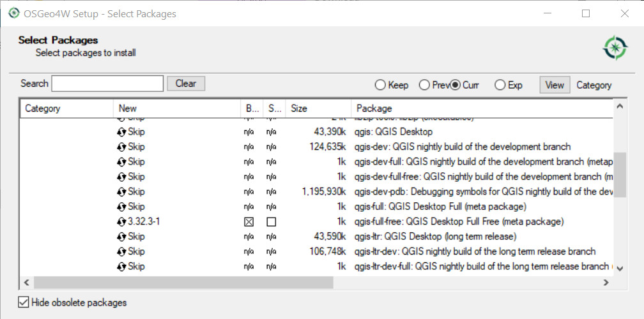Click the View button
Viewport: 644px width, 319px height.
555,85
